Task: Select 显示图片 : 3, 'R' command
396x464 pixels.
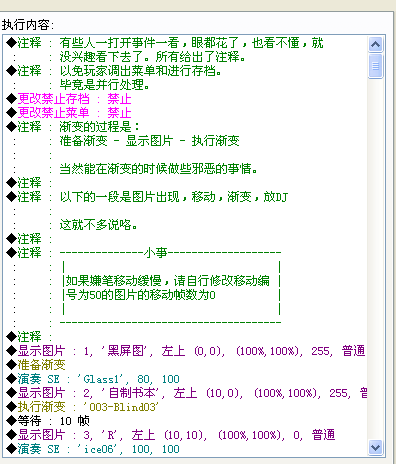Action: coord(171,435)
